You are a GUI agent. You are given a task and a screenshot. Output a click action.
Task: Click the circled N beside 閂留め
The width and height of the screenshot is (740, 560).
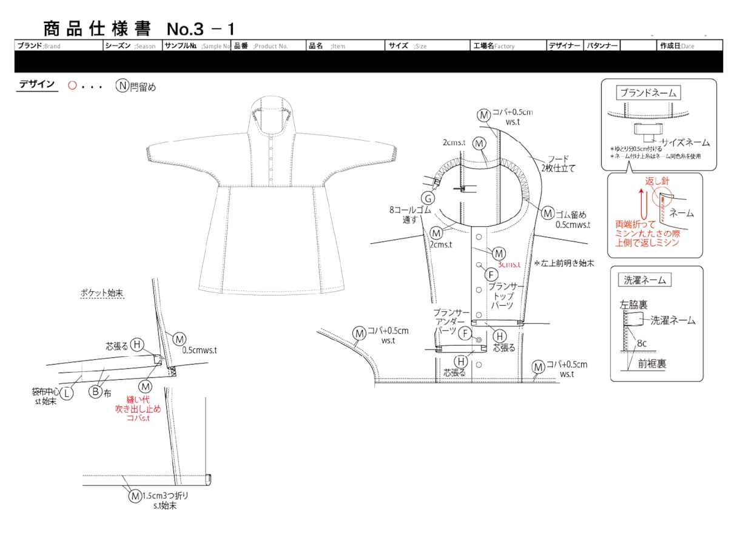(122, 86)
